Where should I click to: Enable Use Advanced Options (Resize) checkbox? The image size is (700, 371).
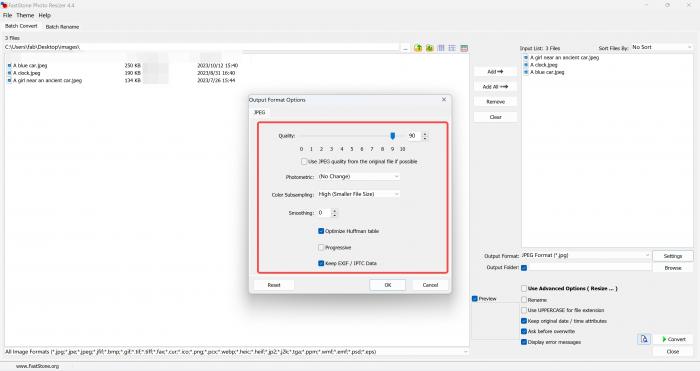point(524,288)
